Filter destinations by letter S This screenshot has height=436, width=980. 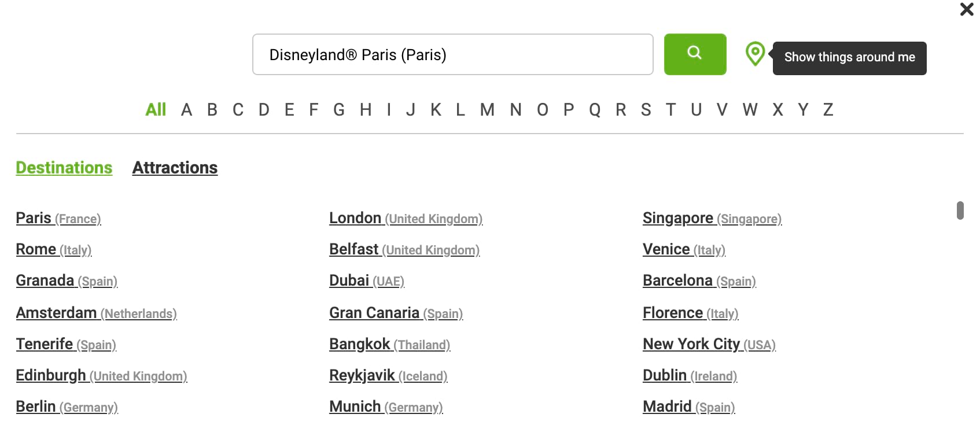click(x=646, y=109)
